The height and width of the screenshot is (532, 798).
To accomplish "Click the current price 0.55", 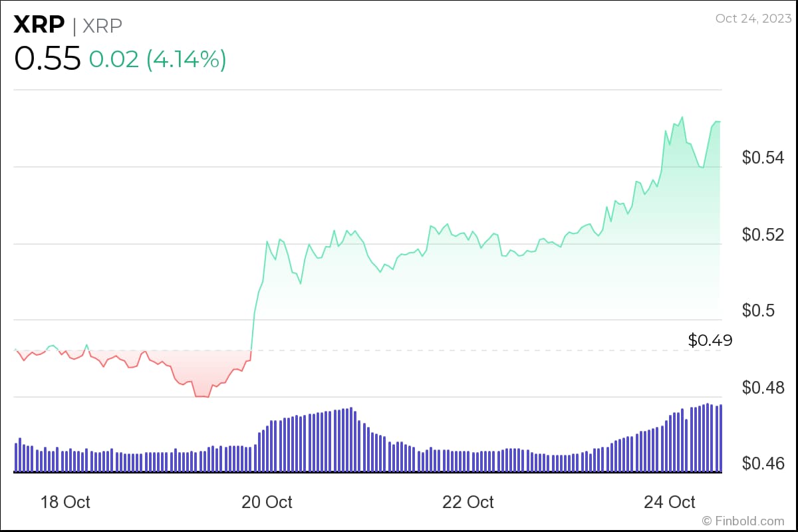I will coord(47,59).
